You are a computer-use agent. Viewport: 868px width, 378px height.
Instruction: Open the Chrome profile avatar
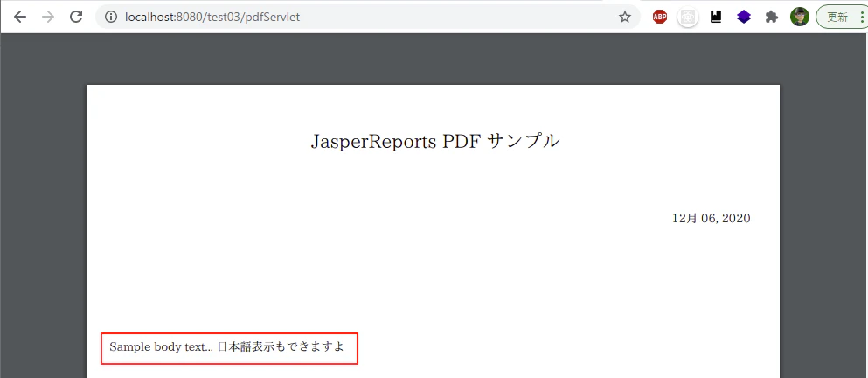click(x=800, y=17)
